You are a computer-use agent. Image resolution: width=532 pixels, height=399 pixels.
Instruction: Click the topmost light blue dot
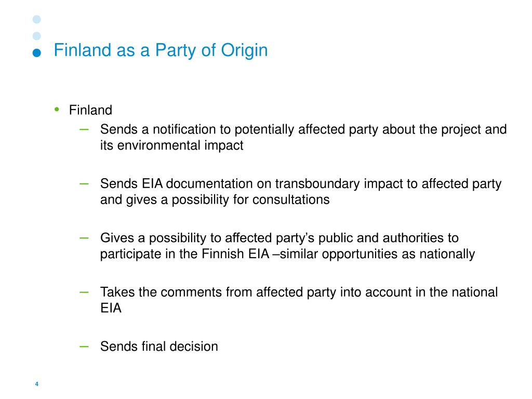(37, 19)
